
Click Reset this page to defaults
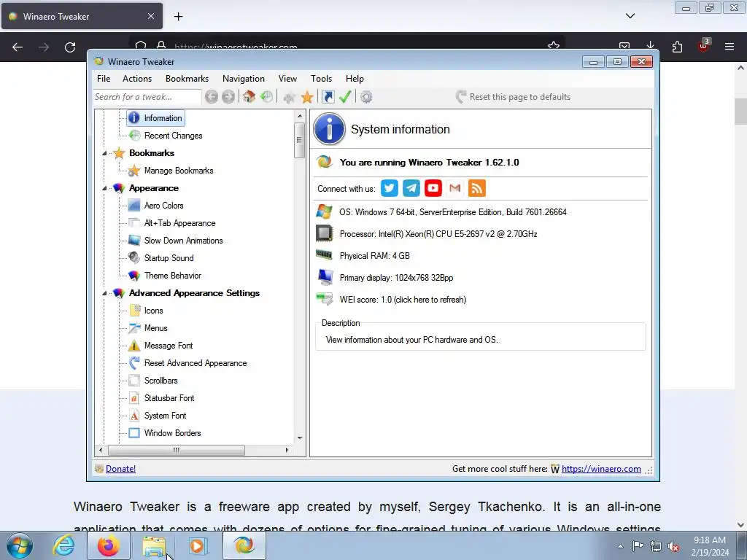pyautogui.click(x=513, y=97)
